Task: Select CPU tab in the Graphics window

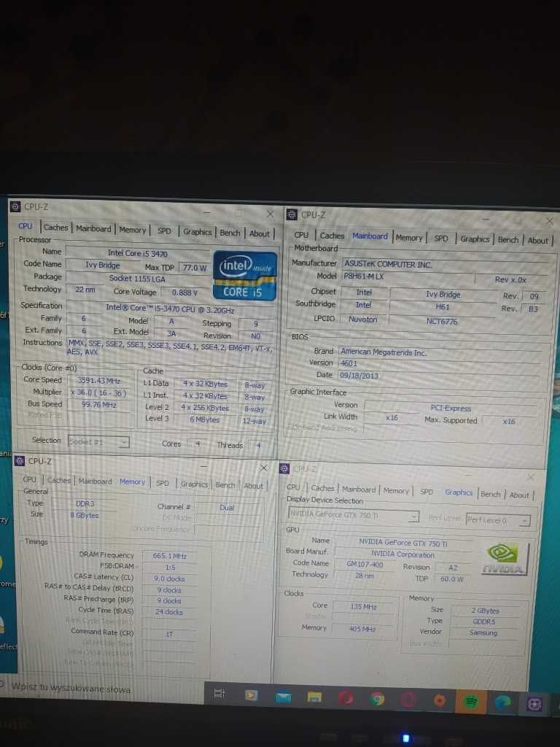Action: pyautogui.click(x=293, y=487)
